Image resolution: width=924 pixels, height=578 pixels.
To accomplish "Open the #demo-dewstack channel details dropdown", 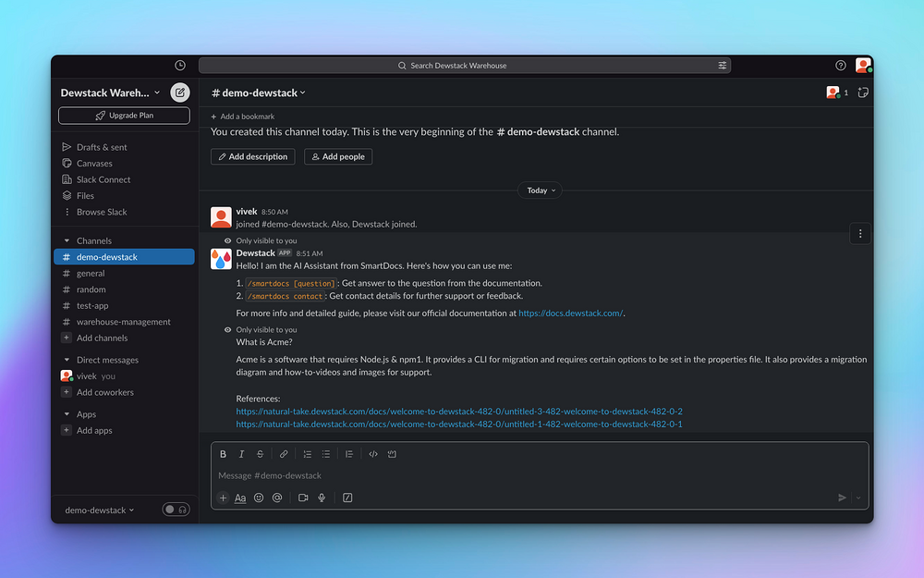I will coord(259,92).
